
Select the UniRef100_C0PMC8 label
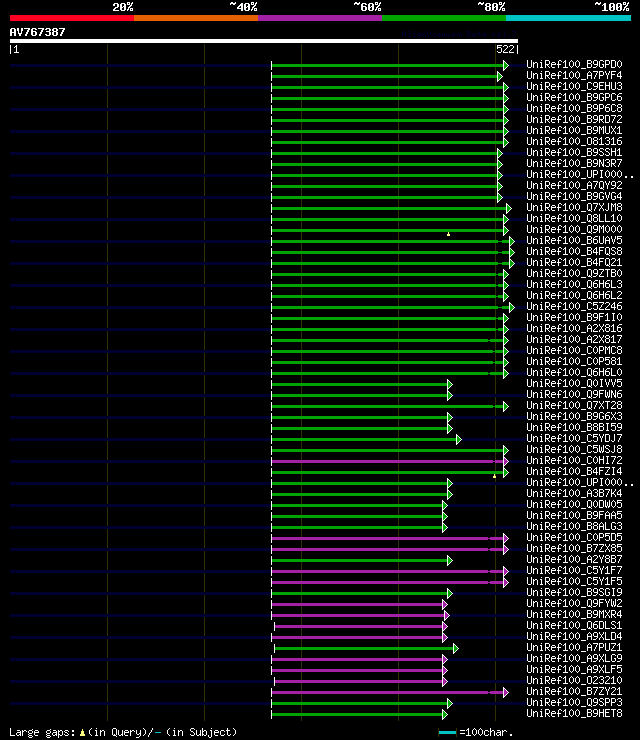click(x=574, y=350)
